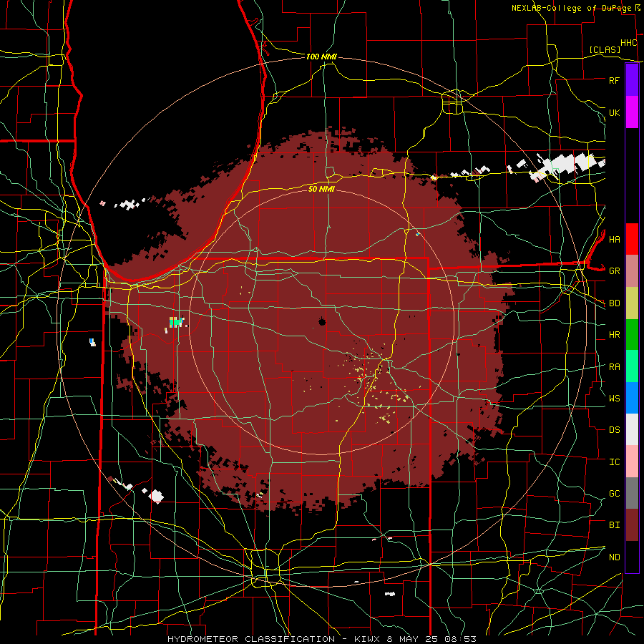Click the GC legend label
This screenshot has width=644, height=644.
click(614, 493)
